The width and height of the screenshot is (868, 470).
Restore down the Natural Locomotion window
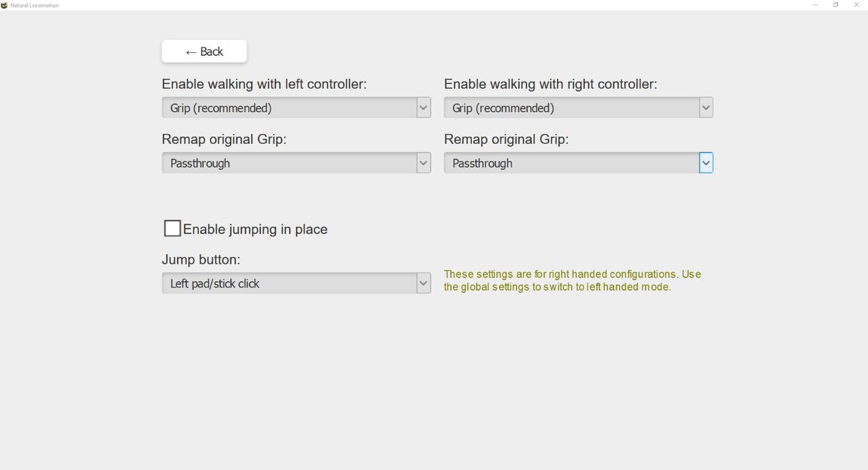pos(836,5)
